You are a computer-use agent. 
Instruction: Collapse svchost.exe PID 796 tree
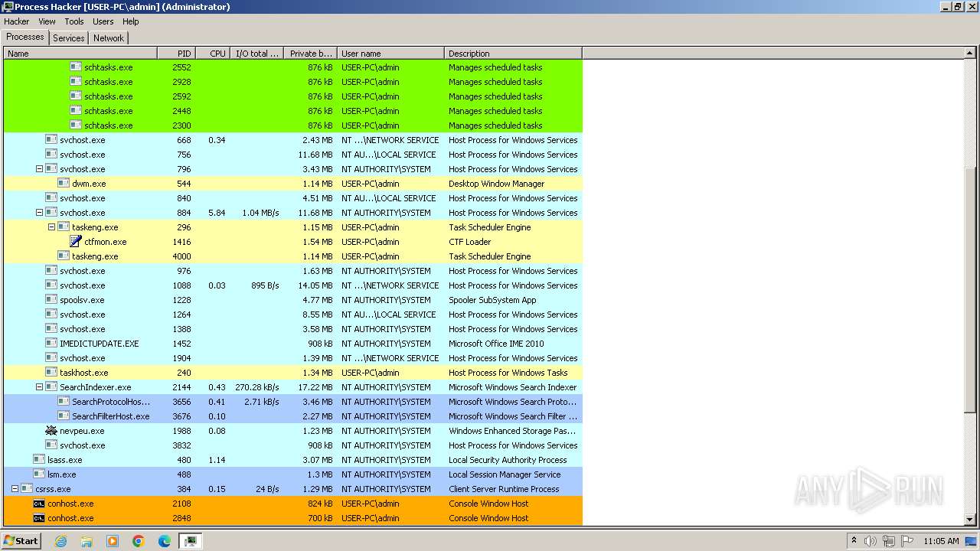[39, 169]
